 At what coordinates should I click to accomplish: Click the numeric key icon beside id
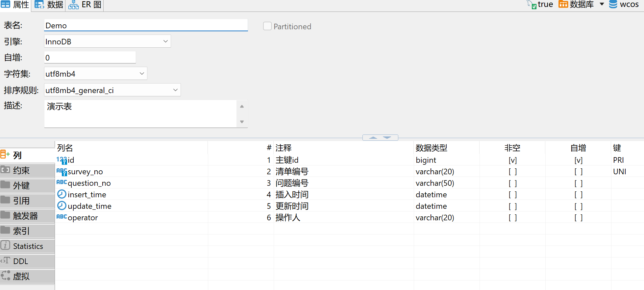coord(62,160)
